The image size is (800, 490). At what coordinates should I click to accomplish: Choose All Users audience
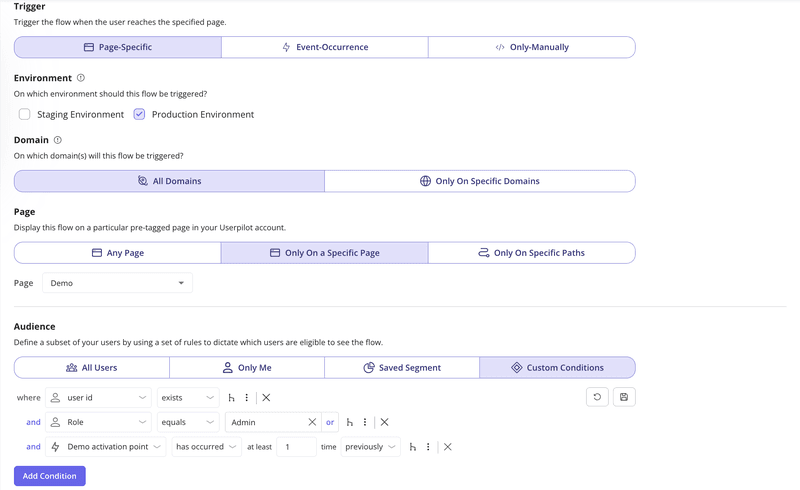pos(92,368)
